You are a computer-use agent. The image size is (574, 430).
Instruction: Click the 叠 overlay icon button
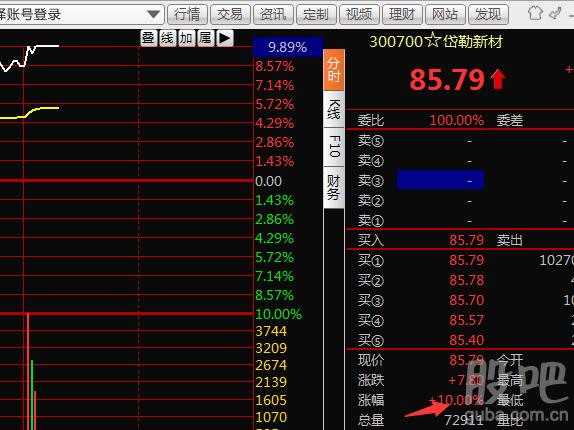pyautogui.click(x=148, y=38)
